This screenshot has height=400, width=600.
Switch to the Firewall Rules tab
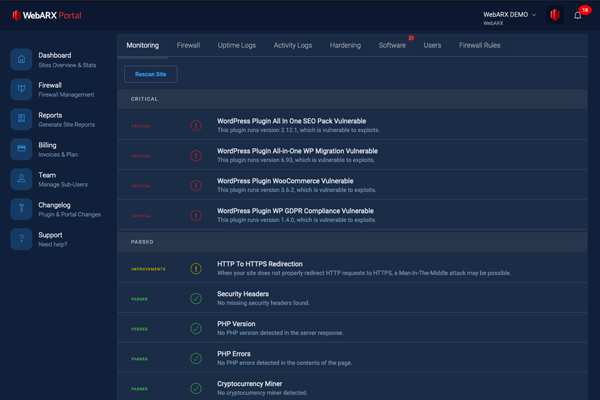(x=479, y=45)
